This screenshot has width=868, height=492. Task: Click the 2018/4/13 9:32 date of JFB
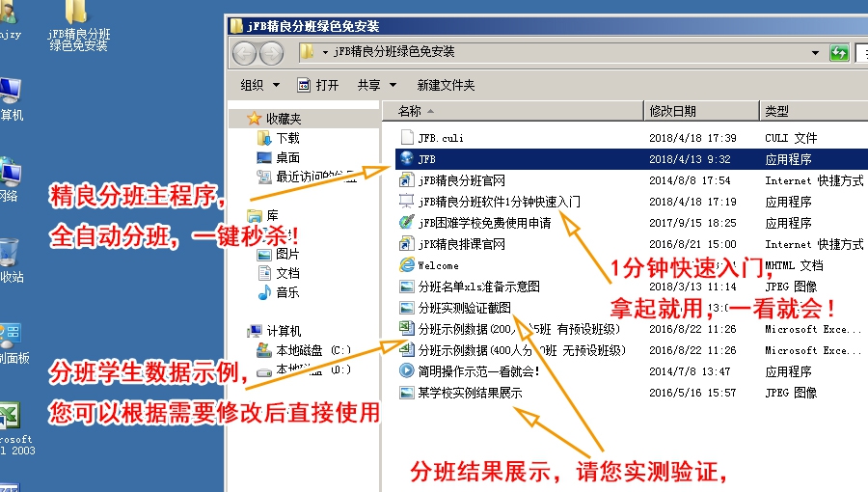tap(690, 159)
